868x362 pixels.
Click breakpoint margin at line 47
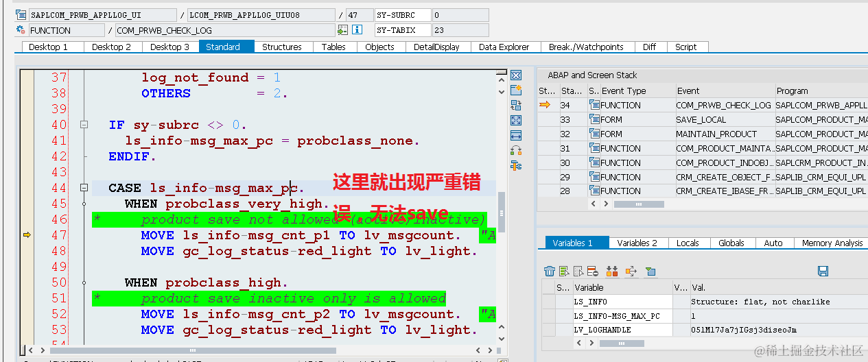point(27,235)
